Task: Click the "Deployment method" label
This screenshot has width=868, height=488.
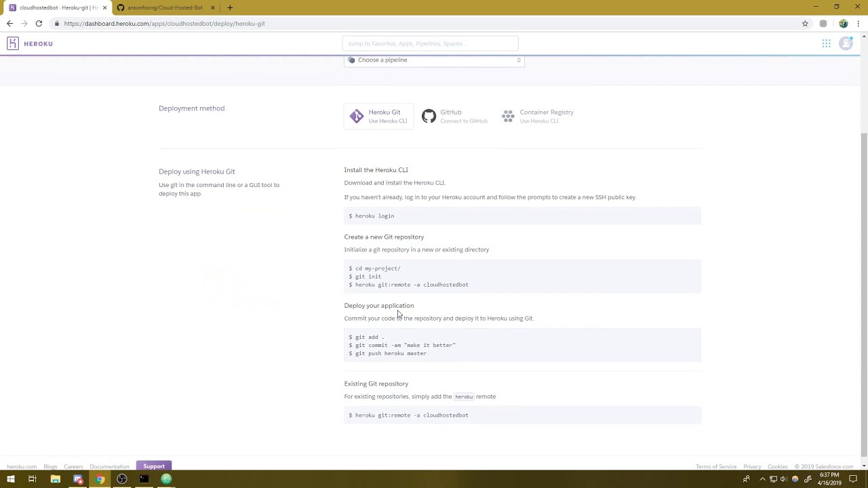Action: click(191, 108)
